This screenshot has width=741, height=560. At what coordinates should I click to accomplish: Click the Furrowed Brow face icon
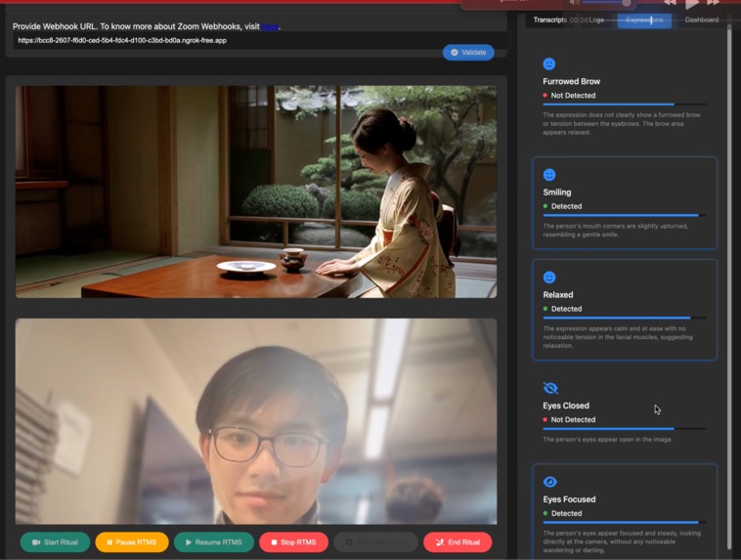(x=549, y=64)
